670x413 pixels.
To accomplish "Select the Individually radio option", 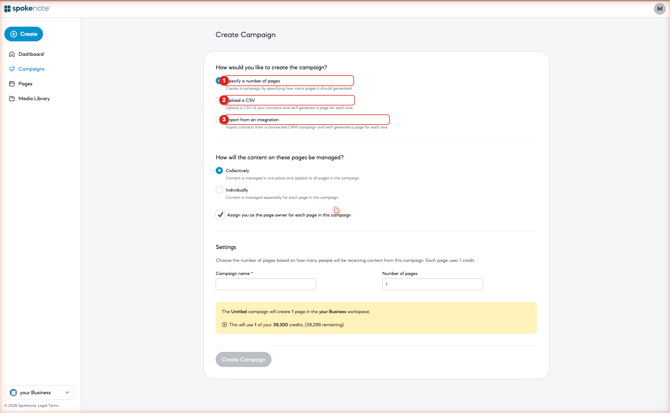I will pyautogui.click(x=219, y=190).
